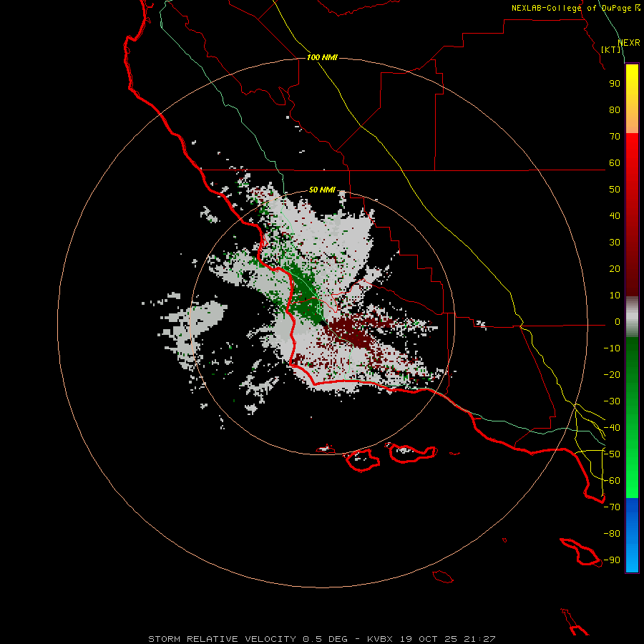Select the -30 value on the velocity scale
Image resolution: width=644 pixels, height=644 pixels.
coord(612,401)
